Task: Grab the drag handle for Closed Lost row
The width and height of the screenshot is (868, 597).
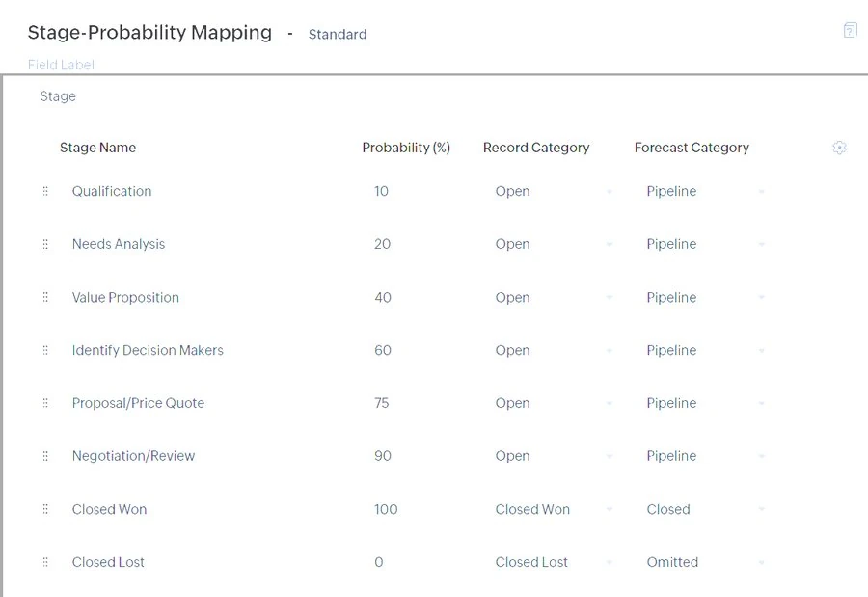Action: click(45, 562)
